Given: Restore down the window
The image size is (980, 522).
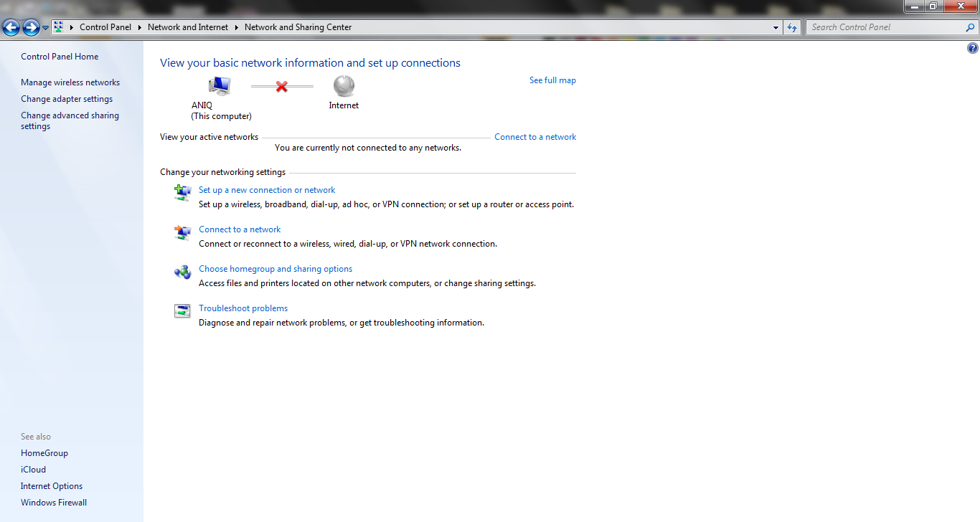Looking at the screenshot, I should (933, 6).
